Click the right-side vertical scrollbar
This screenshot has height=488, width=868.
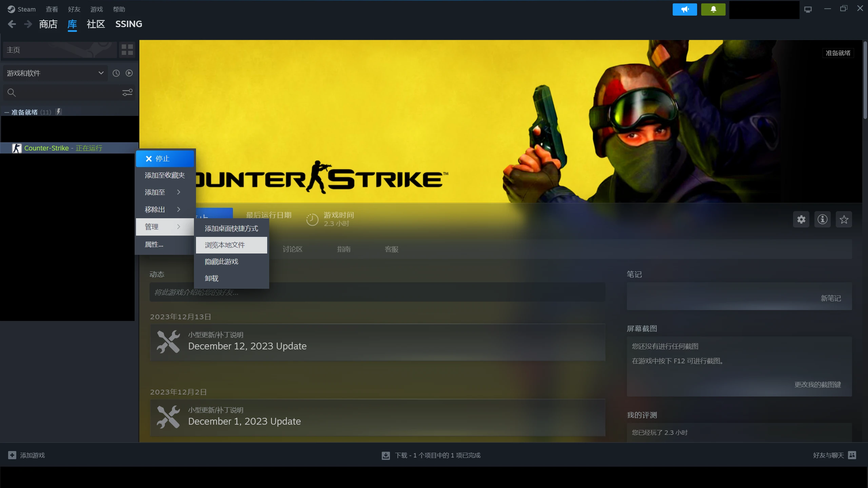[x=865, y=80]
